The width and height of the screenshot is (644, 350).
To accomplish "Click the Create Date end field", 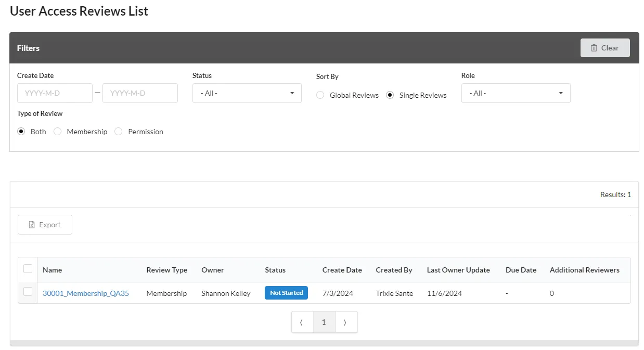I will [x=140, y=93].
